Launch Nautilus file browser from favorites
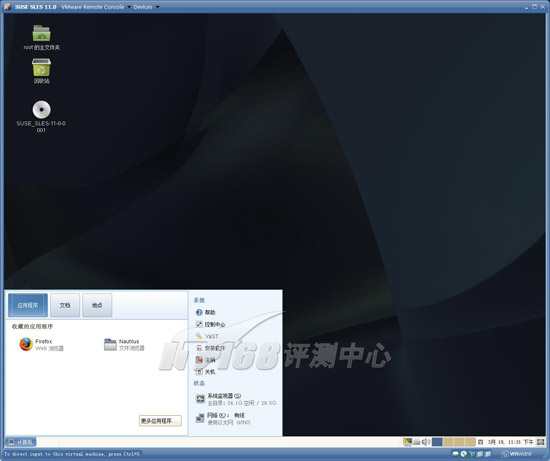The width and height of the screenshot is (550, 461). (124, 345)
